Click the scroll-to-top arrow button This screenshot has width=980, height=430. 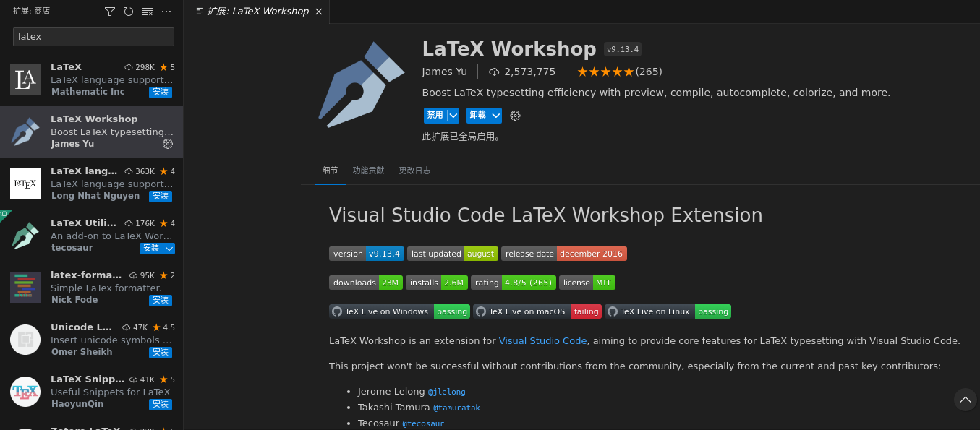point(965,400)
